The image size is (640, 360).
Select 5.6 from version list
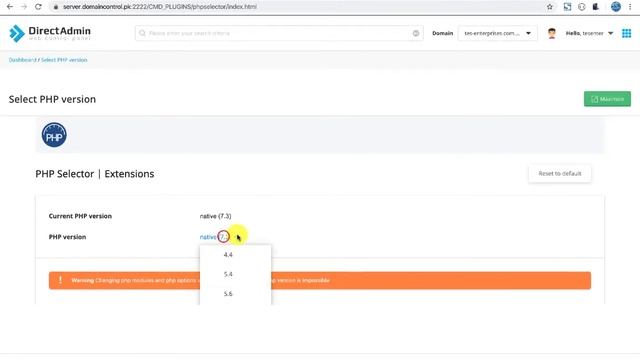(x=228, y=294)
